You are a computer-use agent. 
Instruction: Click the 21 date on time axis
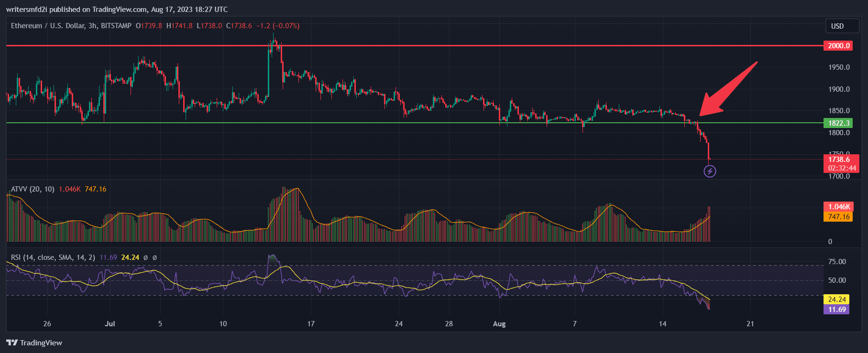(x=750, y=324)
